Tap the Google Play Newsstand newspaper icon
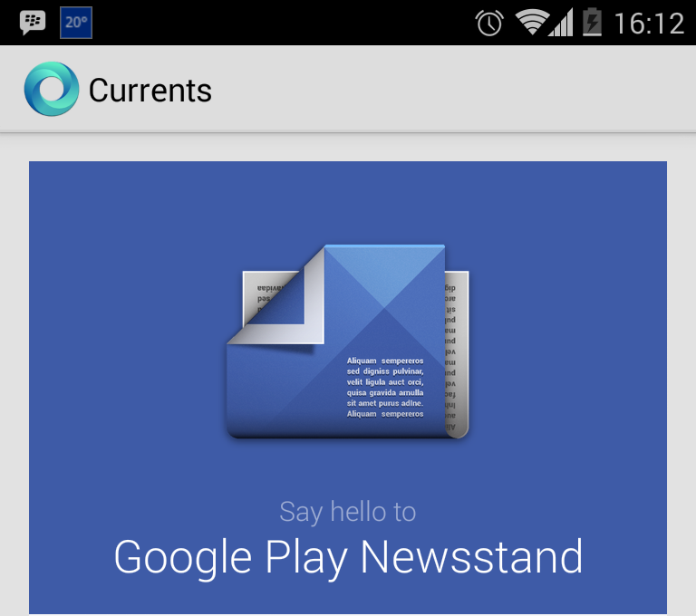The height and width of the screenshot is (616, 696). pos(348,342)
